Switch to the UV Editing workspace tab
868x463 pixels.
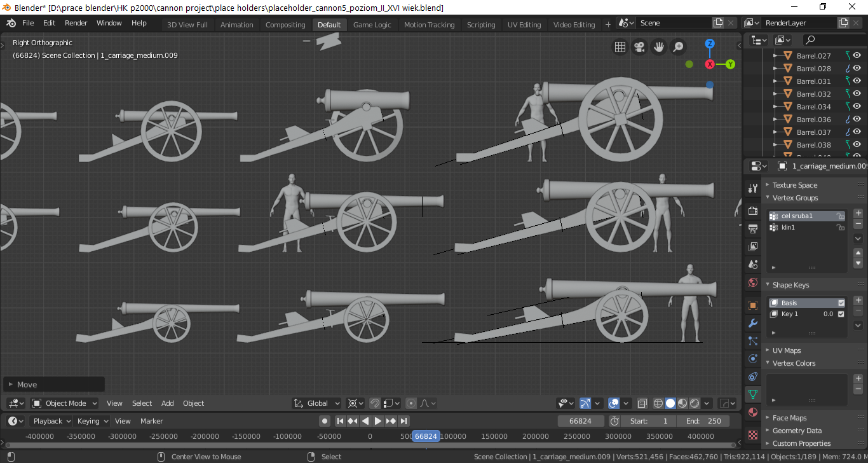(524, 25)
